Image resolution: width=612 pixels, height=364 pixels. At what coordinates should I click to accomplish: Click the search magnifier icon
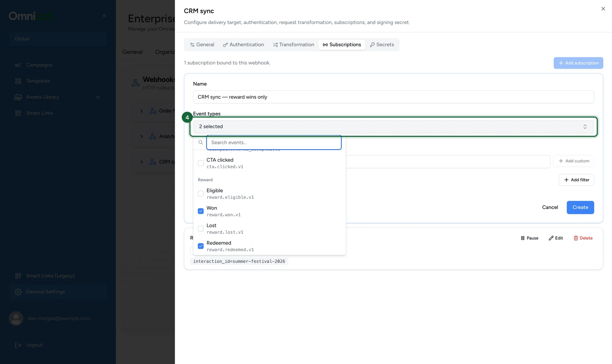[x=200, y=143]
